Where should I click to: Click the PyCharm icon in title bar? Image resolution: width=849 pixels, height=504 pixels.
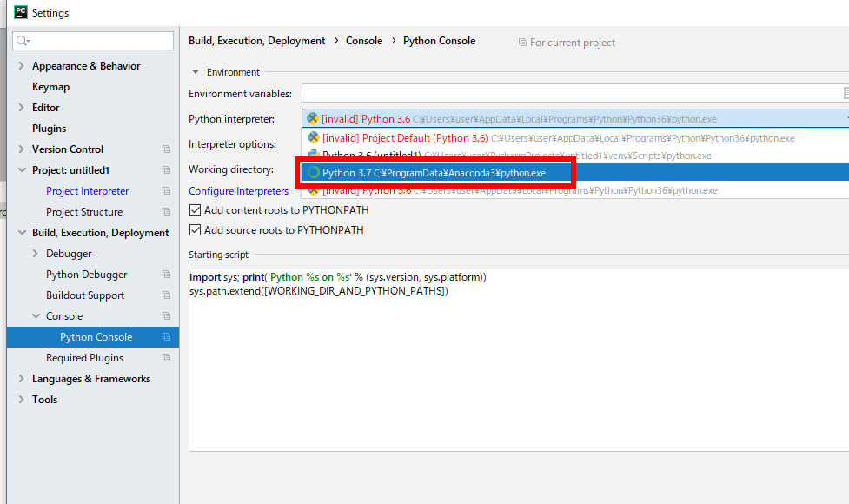pos(21,12)
